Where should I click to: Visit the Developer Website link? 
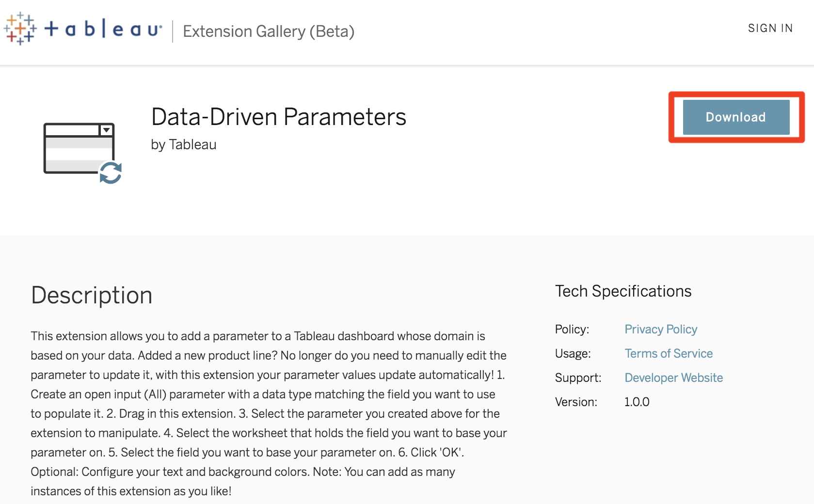(x=673, y=378)
